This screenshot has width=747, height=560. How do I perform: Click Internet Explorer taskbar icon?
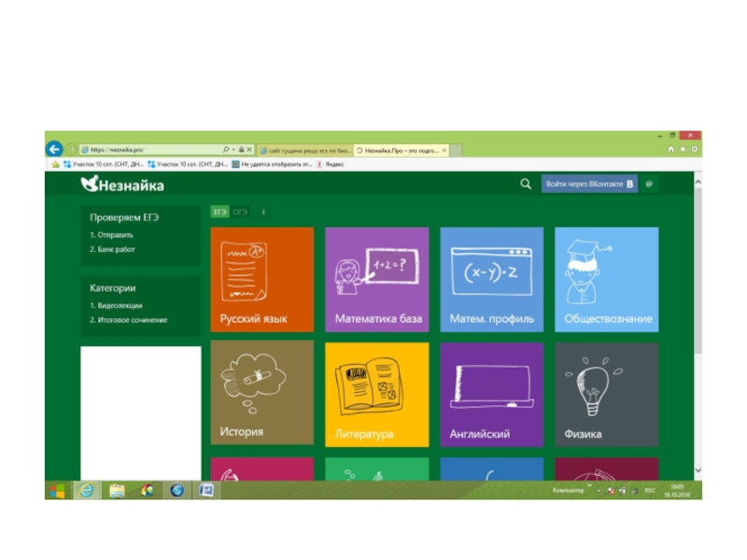[x=87, y=490]
